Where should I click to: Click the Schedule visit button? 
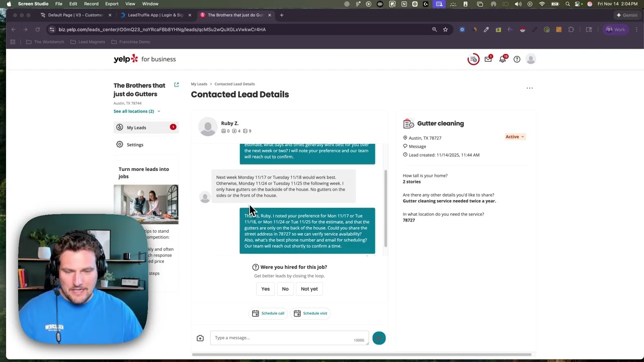[x=310, y=313]
